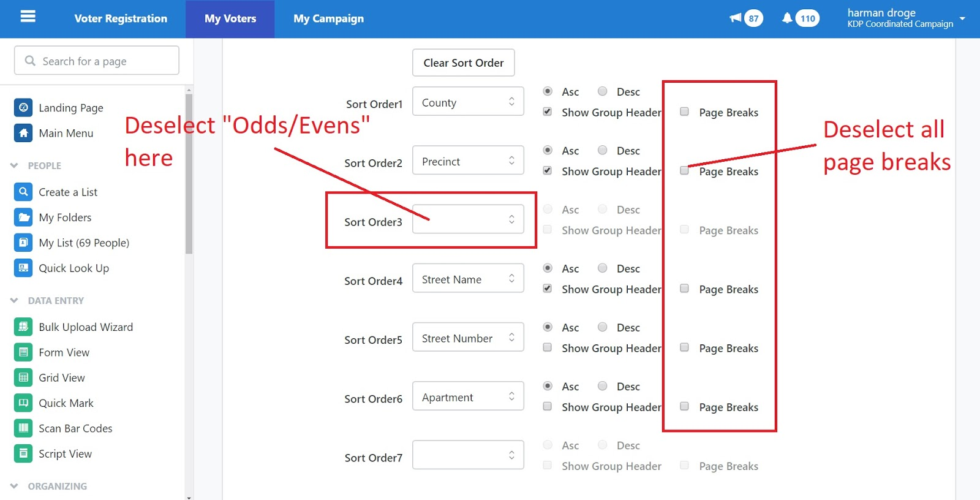Select Desc for Sort Order1
The height and width of the screenshot is (500, 980).
tap(603, 91)
